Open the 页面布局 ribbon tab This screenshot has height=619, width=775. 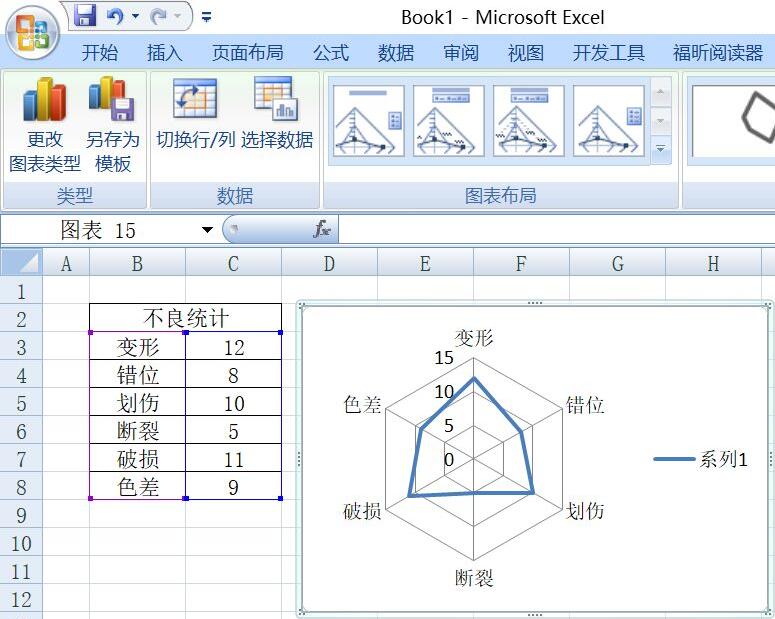tap(247, 53)
